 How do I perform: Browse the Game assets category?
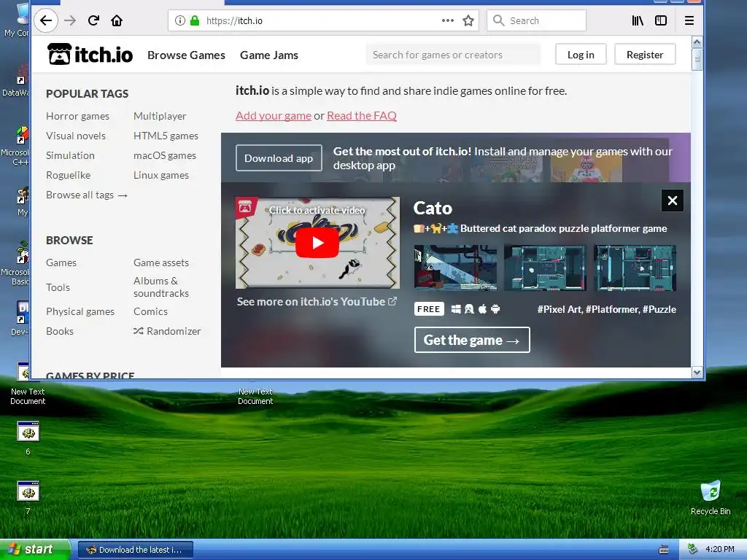pyautogui.click(x=161, y=262)
